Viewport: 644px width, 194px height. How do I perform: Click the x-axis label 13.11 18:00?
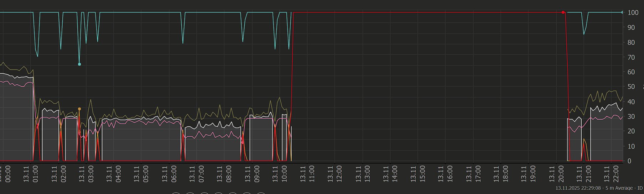coord(500,174)
